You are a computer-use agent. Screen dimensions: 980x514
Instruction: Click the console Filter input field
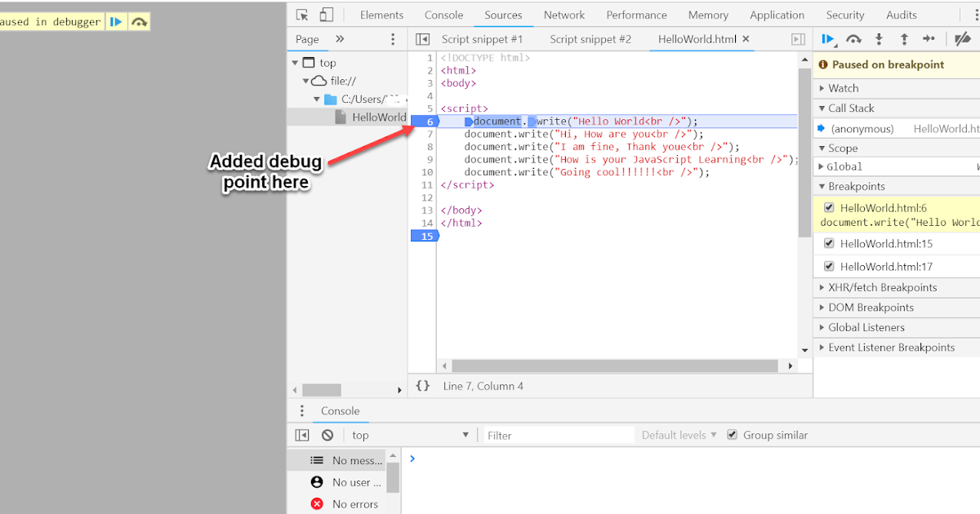point(559,436)
